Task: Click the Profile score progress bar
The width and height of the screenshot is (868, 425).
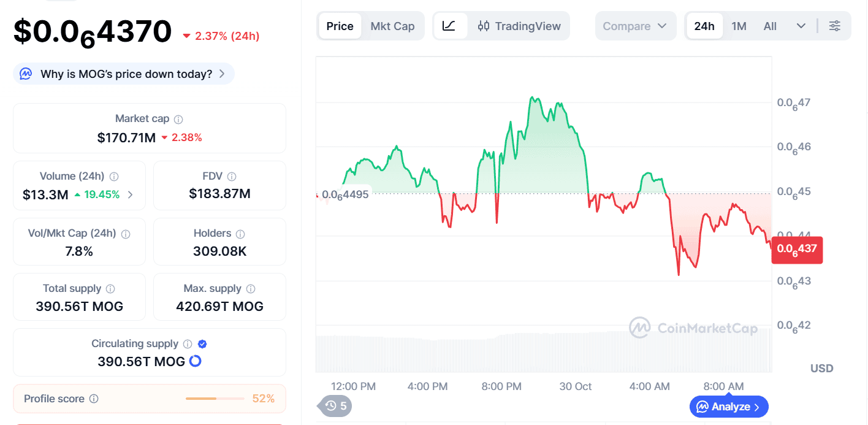Action: click(215, 399)
